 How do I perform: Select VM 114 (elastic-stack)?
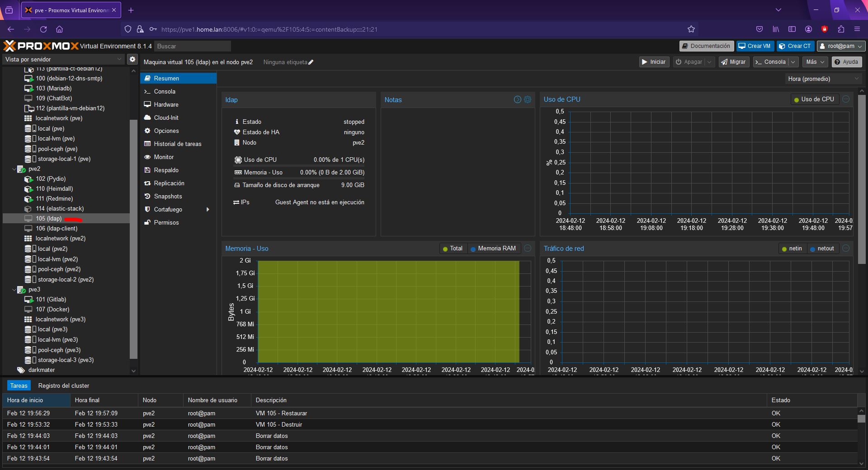60,208
